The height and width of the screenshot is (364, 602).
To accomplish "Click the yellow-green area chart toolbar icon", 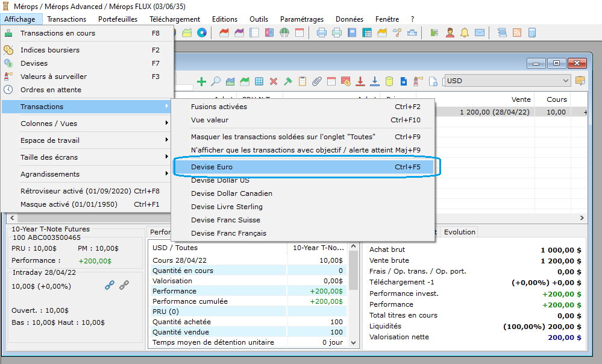I will [x=187, y=33].
